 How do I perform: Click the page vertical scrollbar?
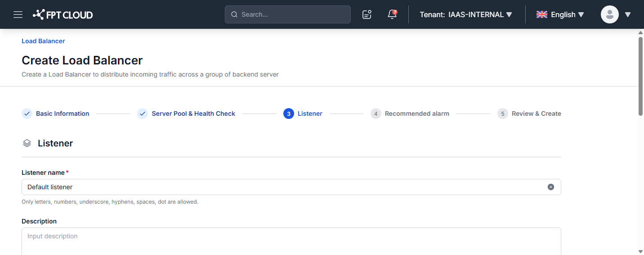click(640, 77)
